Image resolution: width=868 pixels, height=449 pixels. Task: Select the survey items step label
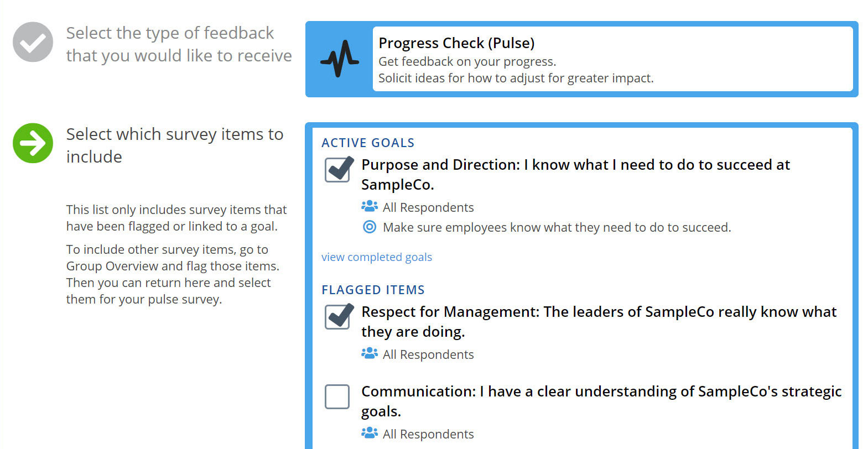175,145
